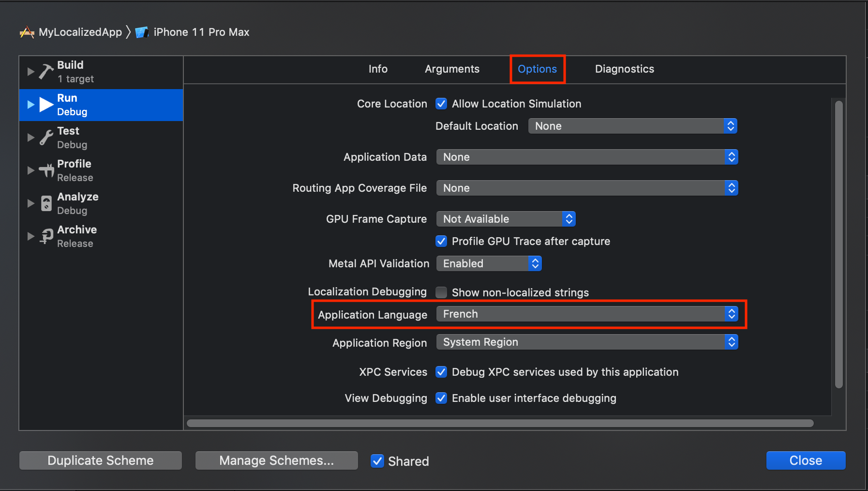This screenshot has width=868, height=491.
Task: Click the Analyze icon in sidebar
Action: [46, 203]
